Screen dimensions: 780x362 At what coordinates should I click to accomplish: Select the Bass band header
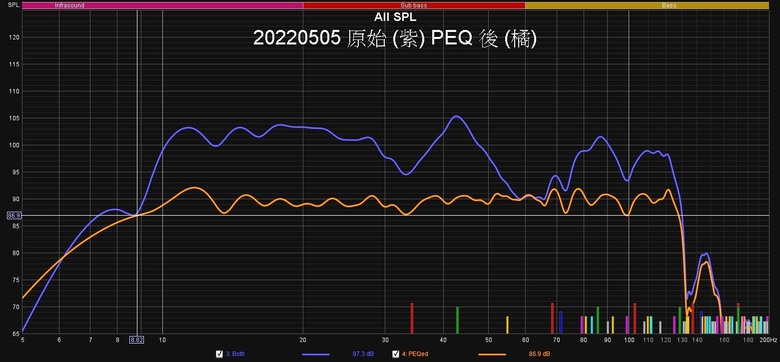tap(647, 5)
